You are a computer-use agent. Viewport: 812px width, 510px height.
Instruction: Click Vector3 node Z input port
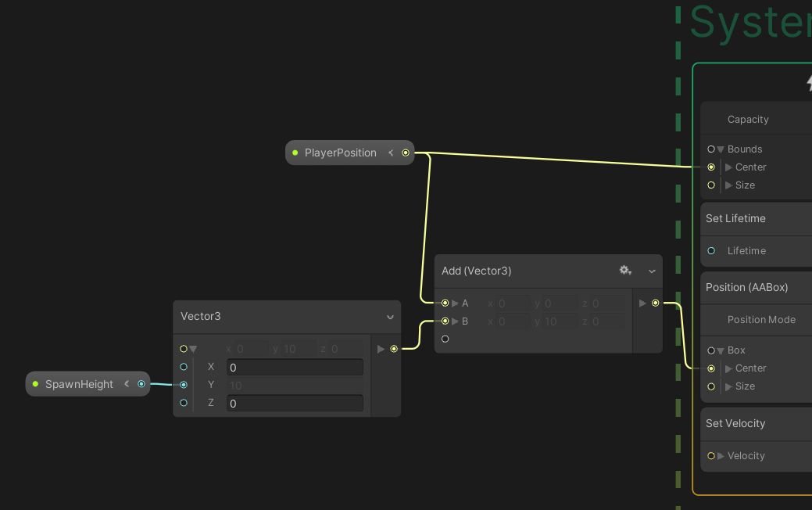184,403
